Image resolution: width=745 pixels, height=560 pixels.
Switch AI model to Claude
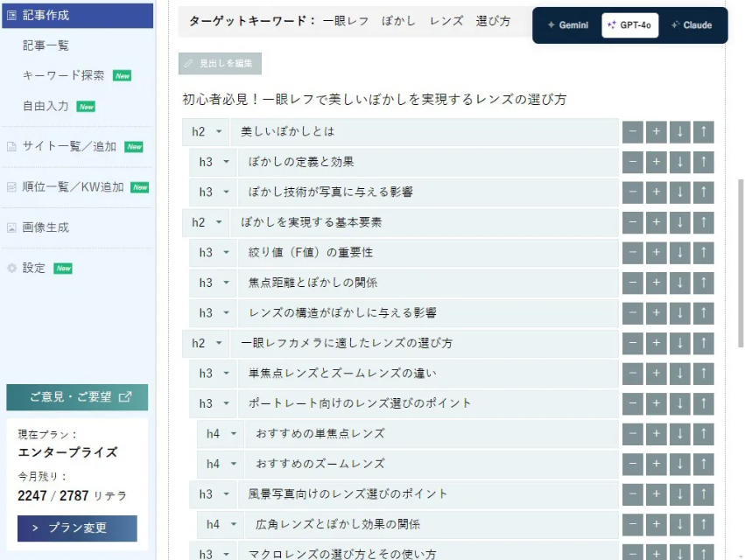click(692, 25)
